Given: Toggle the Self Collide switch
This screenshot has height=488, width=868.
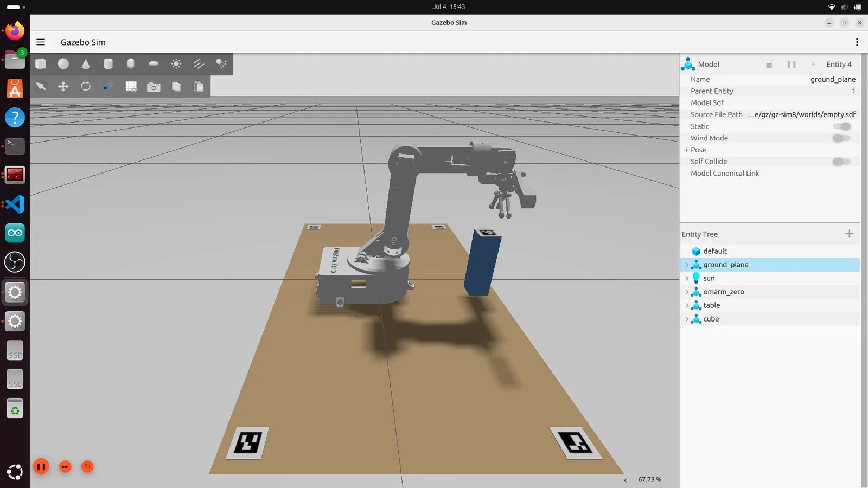Looking at the screenshot, I should click(842, 162).
